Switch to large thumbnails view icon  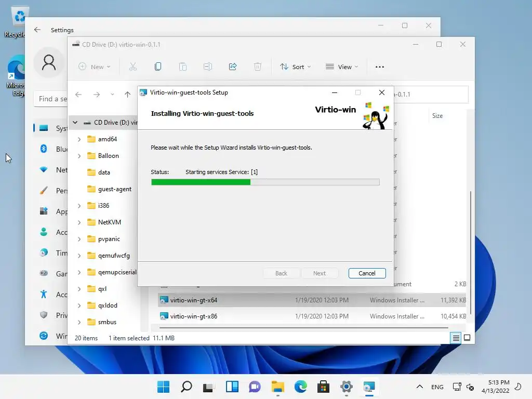[x=467, y=338]
